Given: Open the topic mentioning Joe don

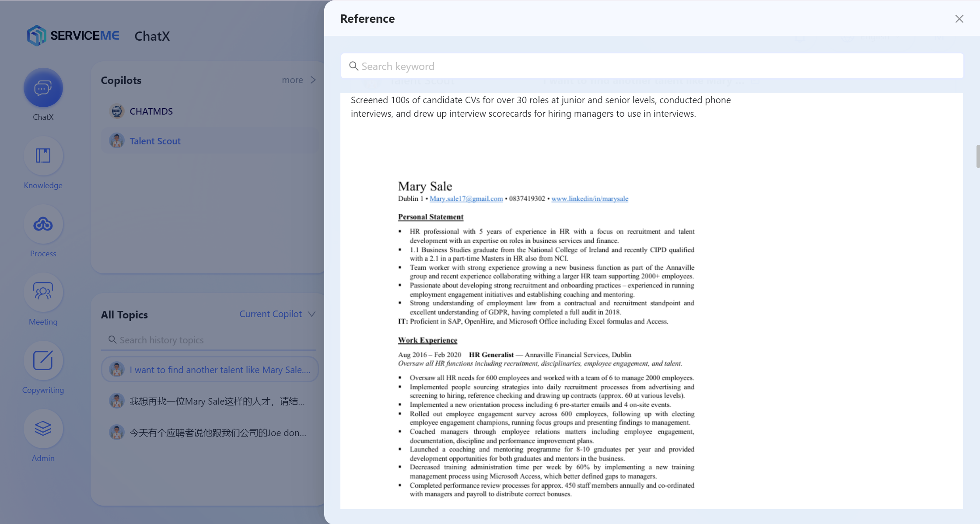Looking at the screenshot, I should [x=210, y=433].
